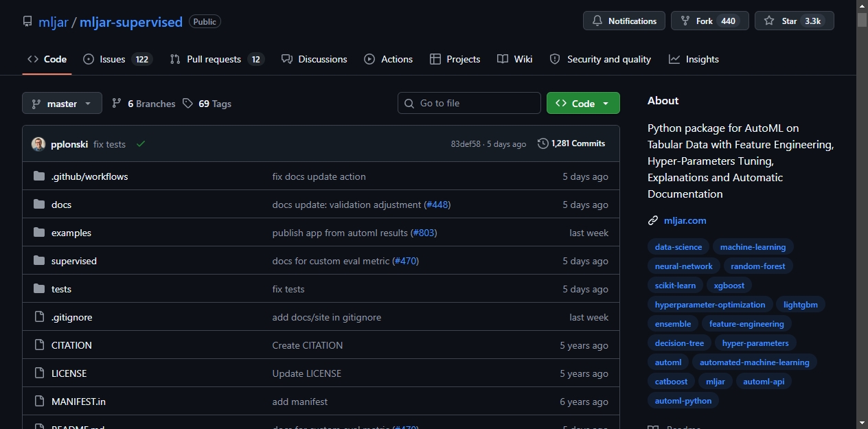Click the tag icon next to 69 Tags
Image resolution: width=868 pixels, height=429 pixels.
tap(188, 104)
